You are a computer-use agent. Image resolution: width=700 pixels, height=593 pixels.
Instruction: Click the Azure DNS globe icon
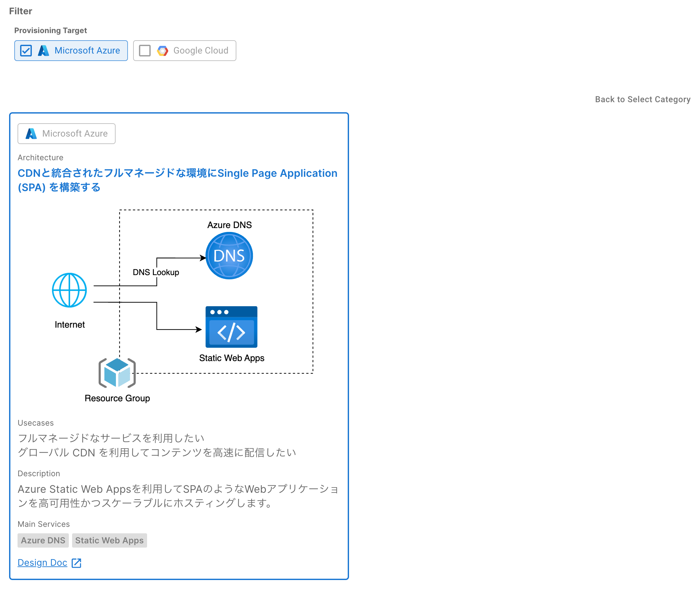point(229,256)
